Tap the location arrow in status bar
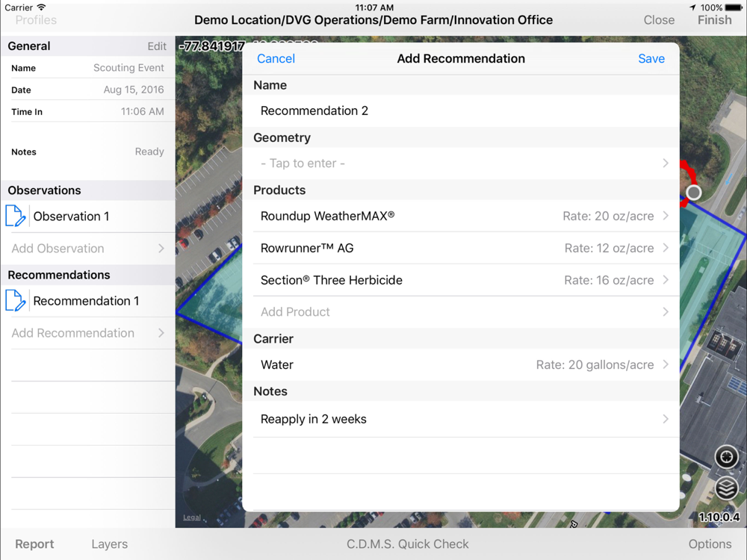This screenshot has height=560, width=747. (x=692, y=7)
